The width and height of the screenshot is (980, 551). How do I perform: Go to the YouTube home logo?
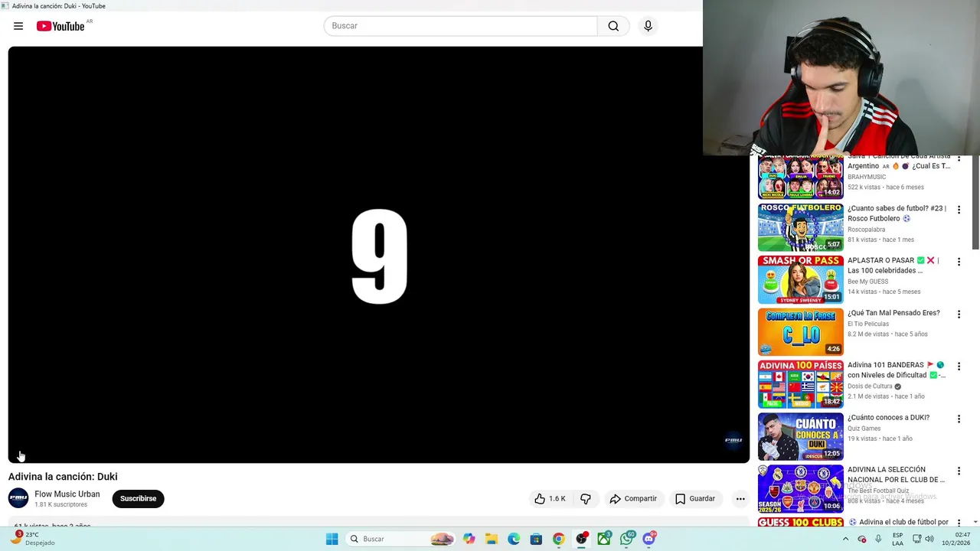click(60, 26)
